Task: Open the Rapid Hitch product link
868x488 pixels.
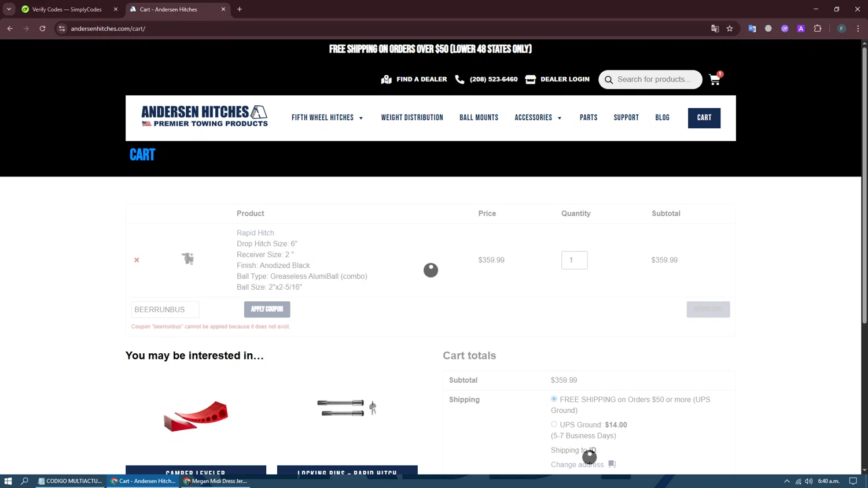Action: point(255,233)
